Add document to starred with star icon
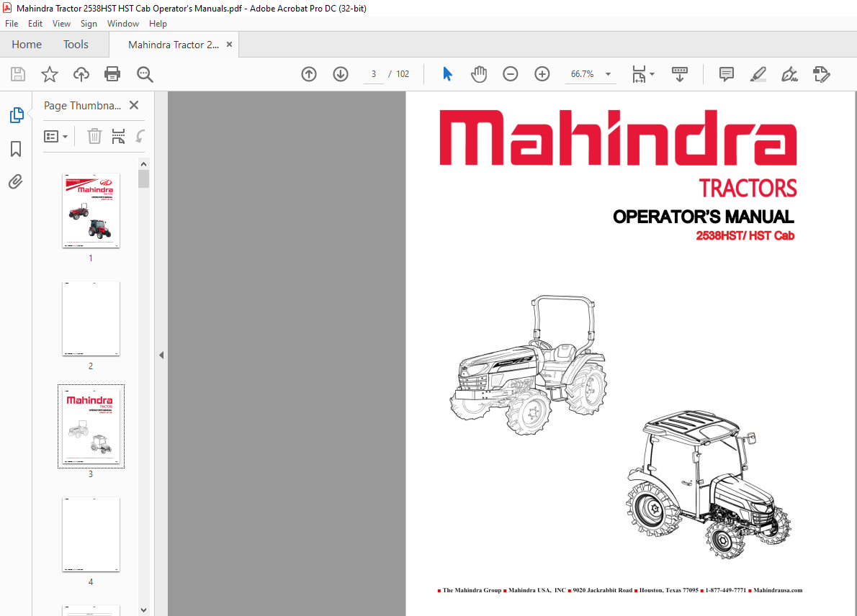 tap(49, 73)
